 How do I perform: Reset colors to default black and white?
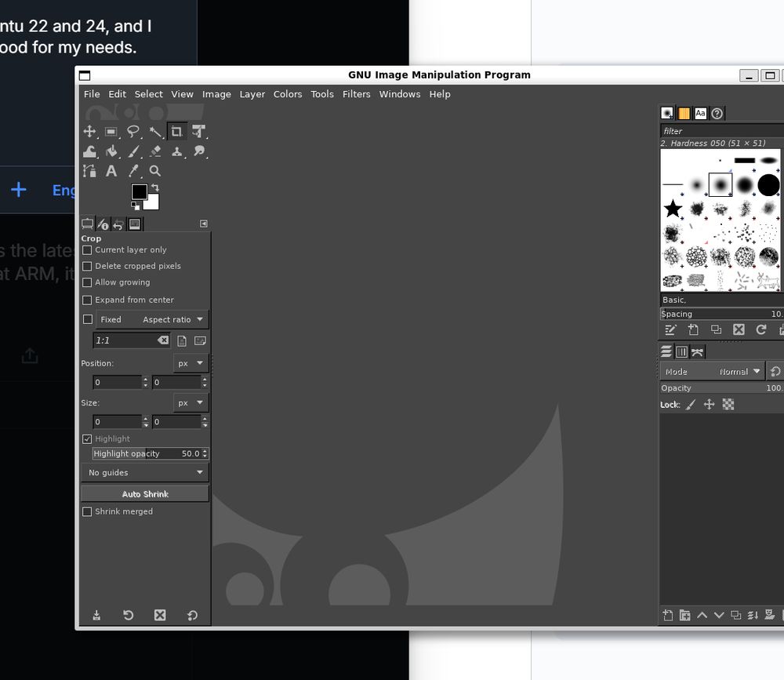[x=135, y=205]
